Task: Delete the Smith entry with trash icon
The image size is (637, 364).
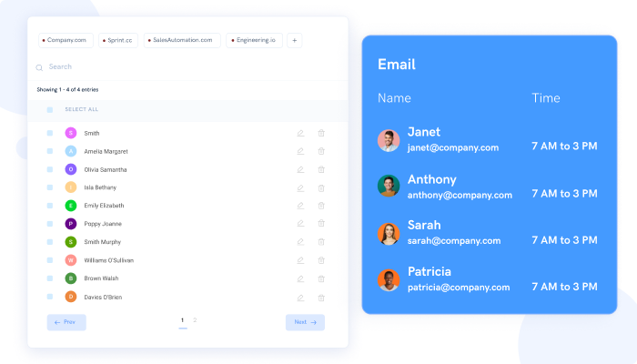Action: [321, 133]
